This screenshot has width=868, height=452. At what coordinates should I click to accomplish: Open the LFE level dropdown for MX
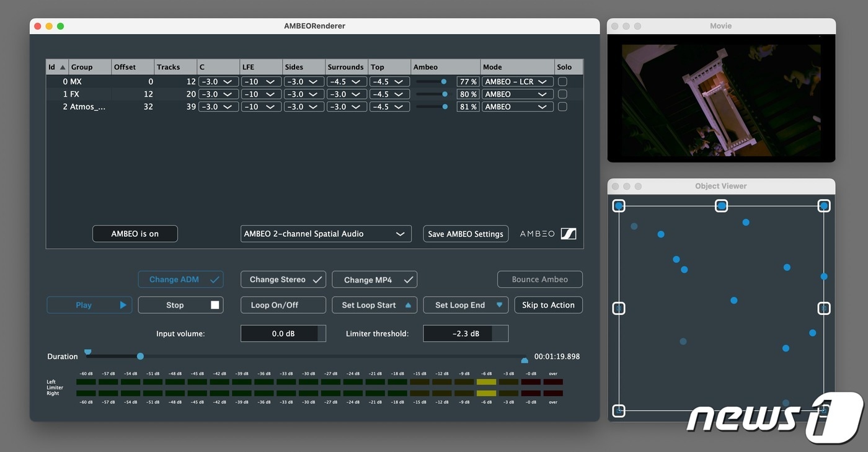tap(261, 81)
